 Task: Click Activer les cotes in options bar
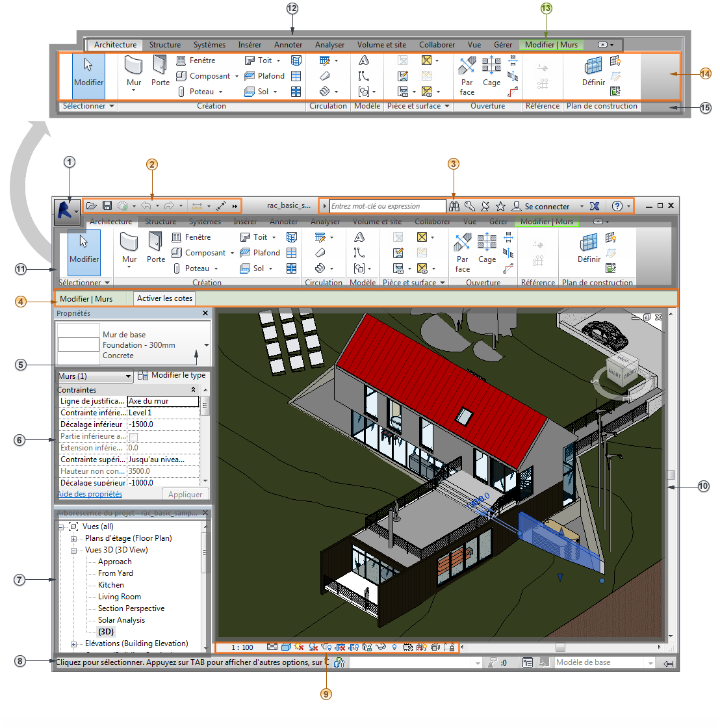click(164, 298)
